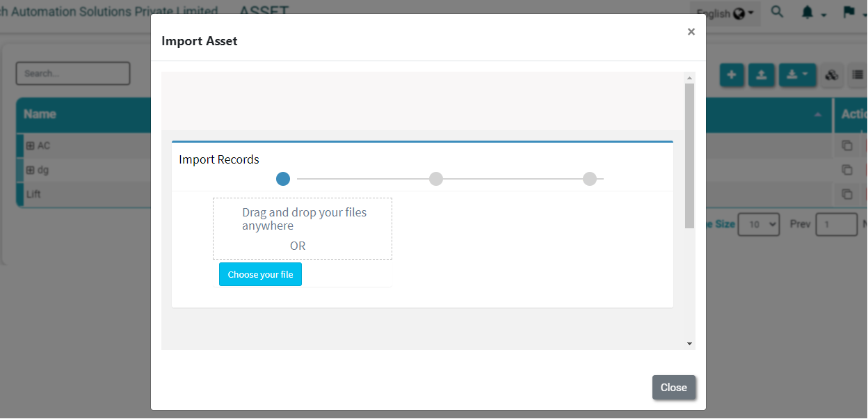Click the flag icon in header
Viewport: 868px width, 419px height.
click(849, 13)
